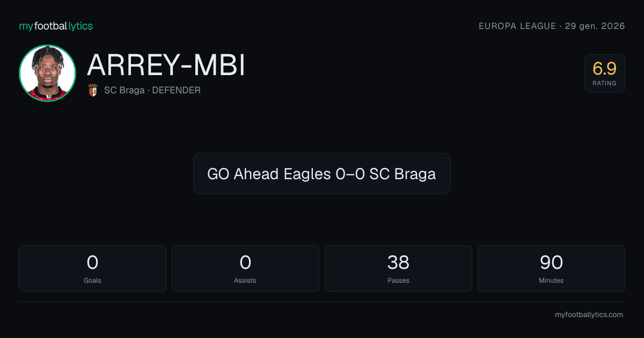Open the Arrey-Mbi player photo
644x338 pixels.
tap(47, 74)
